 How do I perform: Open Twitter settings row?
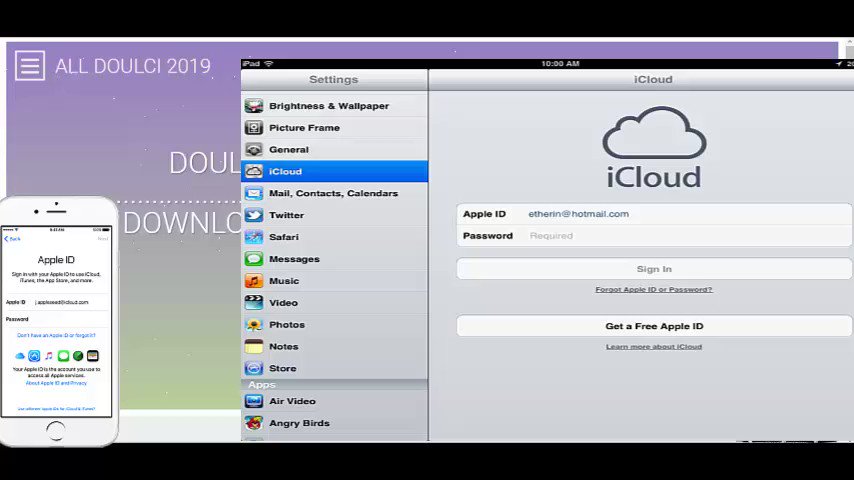point(334,215)
